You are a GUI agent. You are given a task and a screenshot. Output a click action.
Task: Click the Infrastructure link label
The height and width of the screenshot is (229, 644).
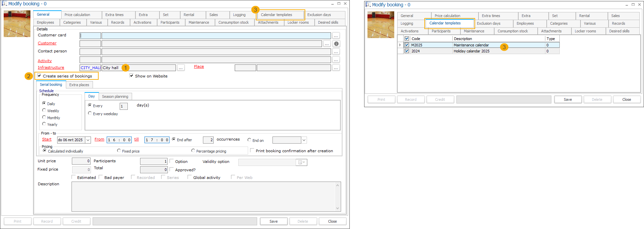tap(51, 67)
